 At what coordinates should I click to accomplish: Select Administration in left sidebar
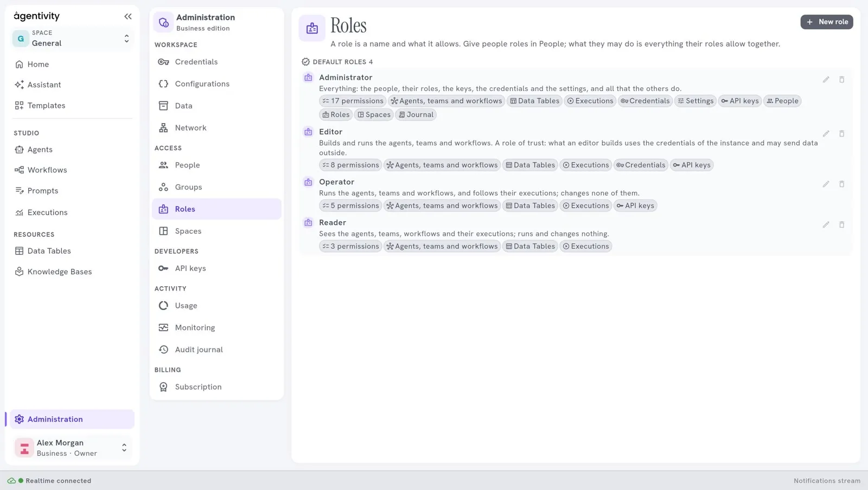(72, 420)
